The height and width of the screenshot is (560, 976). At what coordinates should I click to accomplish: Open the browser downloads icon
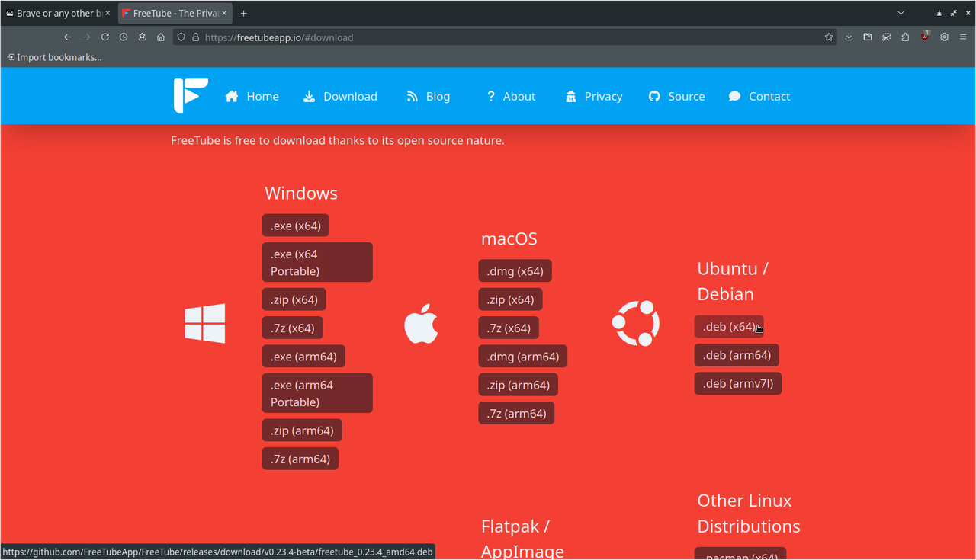[849, 37]
